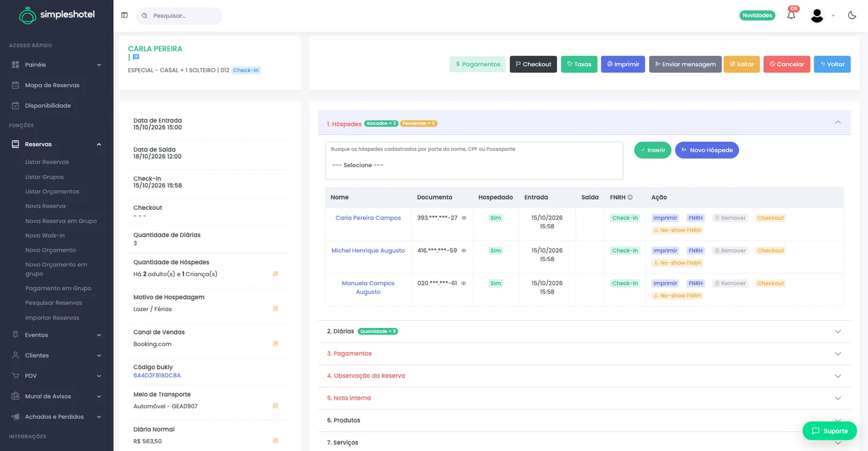This screenshot has width=868, height=451.
Task: Edit Quantidade de Hóspedes pencil icon
Action: (275, 274)
